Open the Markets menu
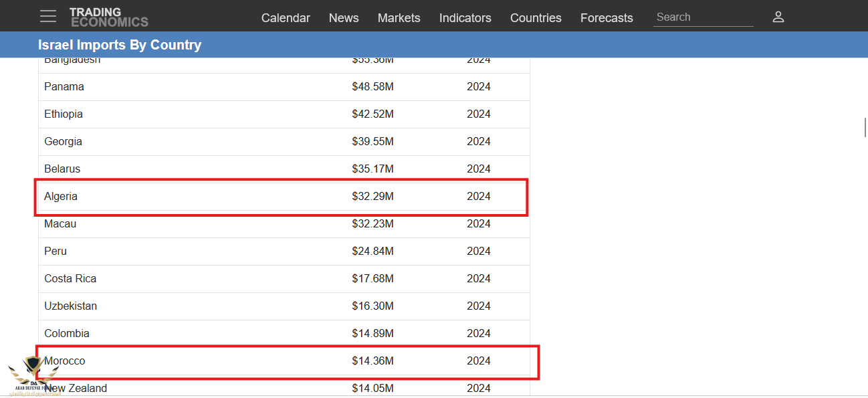 coord(399,18)
